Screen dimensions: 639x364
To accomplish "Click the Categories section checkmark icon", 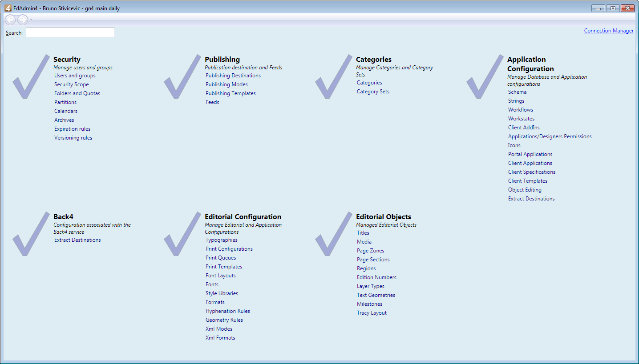I will [x=333, y=76].
